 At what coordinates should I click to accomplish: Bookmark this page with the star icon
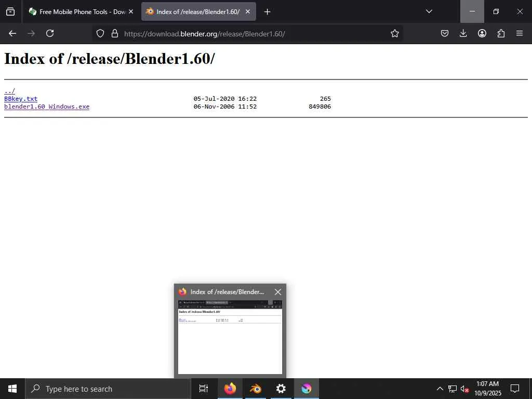coord(395,33)
